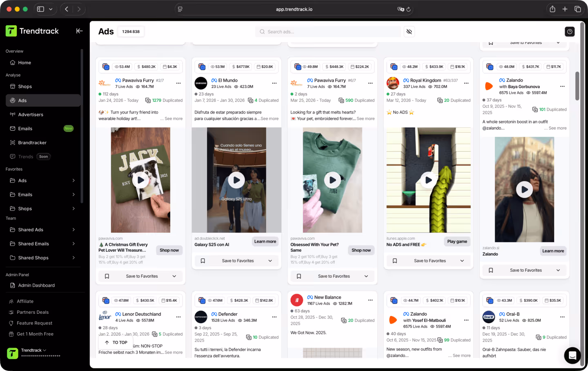Expand Save to Favorites dropdown on Pawaviva #6/7 card
Viewport: 588px width, 371px height.
[x=366, y=276]
